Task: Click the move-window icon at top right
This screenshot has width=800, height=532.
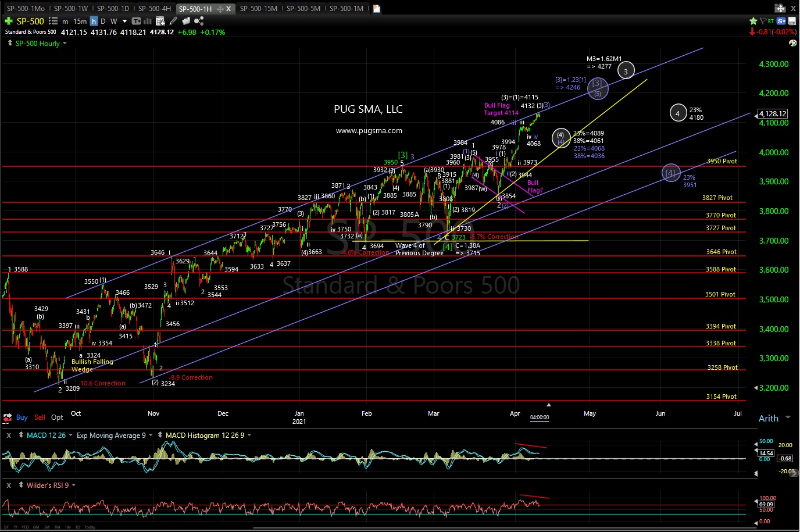Action: (x=780, y=8)
